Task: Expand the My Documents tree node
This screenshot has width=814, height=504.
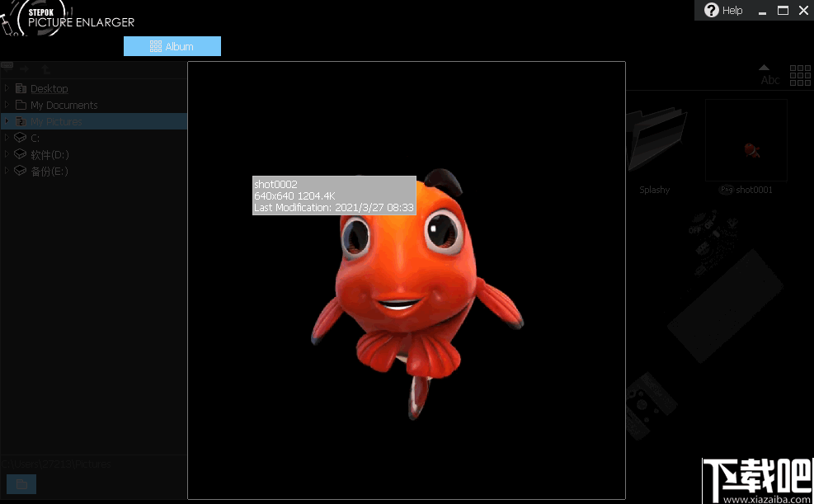Action: [7, 105]
